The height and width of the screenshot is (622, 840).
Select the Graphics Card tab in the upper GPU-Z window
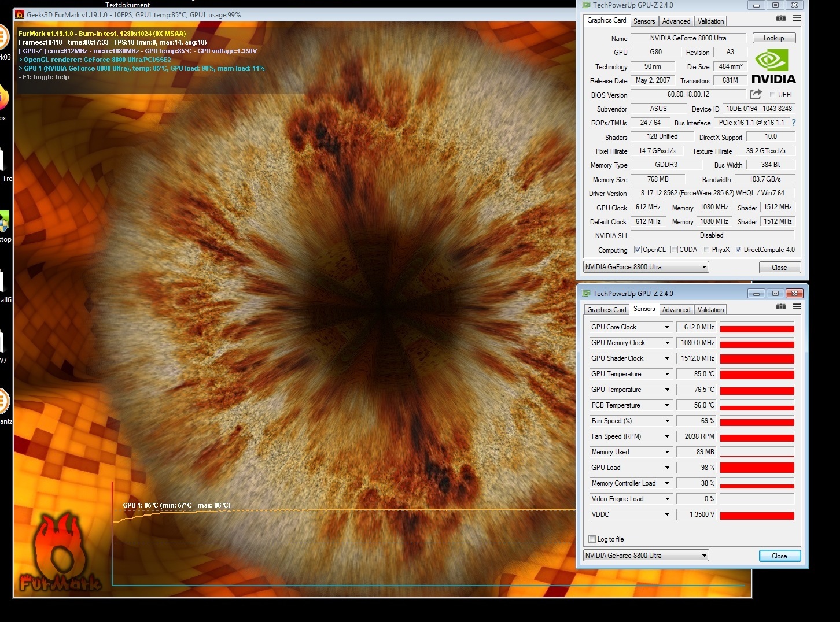606,20
